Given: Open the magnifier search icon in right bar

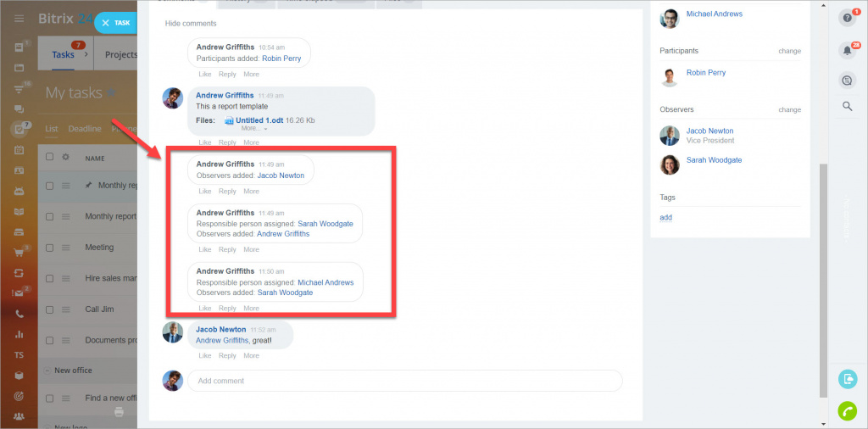Looking at the screenshot, I should [847, 106].
